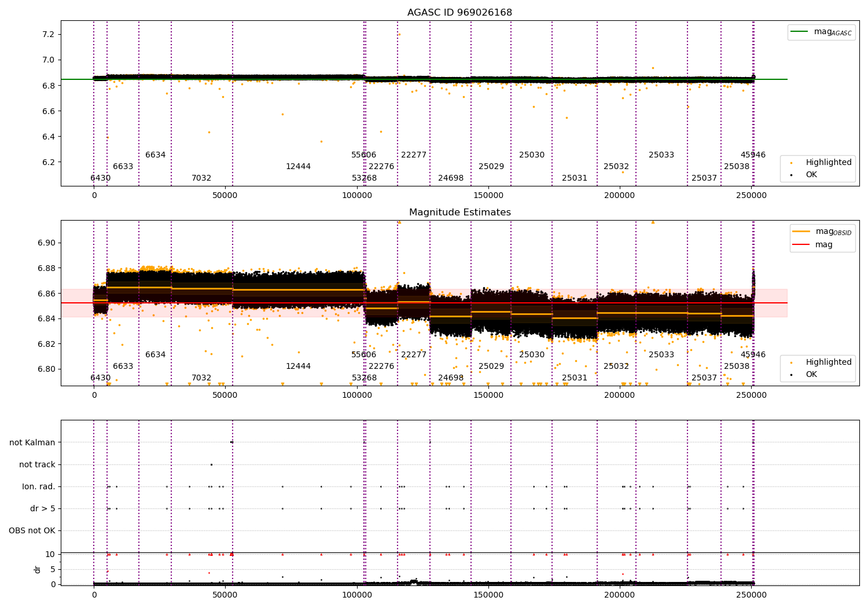The image size is (868, 608).
Task: Click the 7.2 y-axis tick label
Action: pos(49,34)
